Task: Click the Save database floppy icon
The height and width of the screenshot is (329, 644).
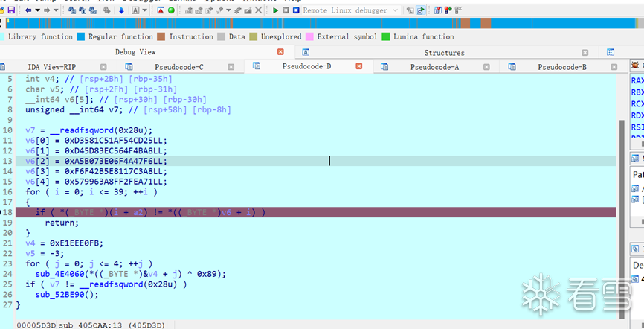Action: [11, 10]
